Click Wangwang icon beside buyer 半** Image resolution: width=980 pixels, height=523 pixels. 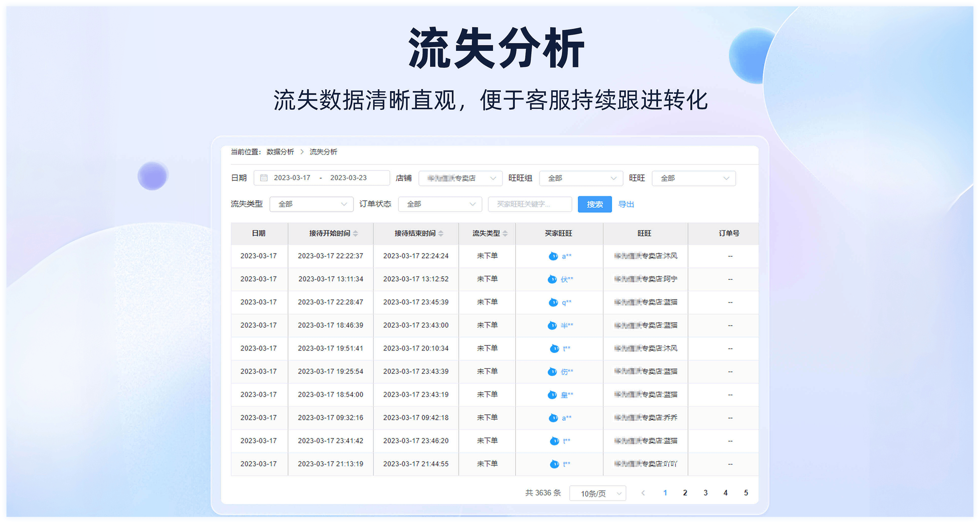click(552, 325)
